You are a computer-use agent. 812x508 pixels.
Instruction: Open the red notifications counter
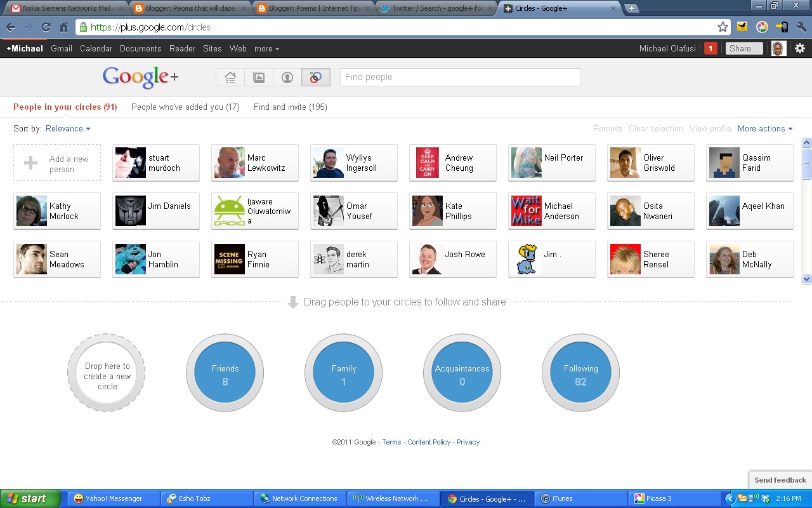pyautogui.click(x=710, y=48)
